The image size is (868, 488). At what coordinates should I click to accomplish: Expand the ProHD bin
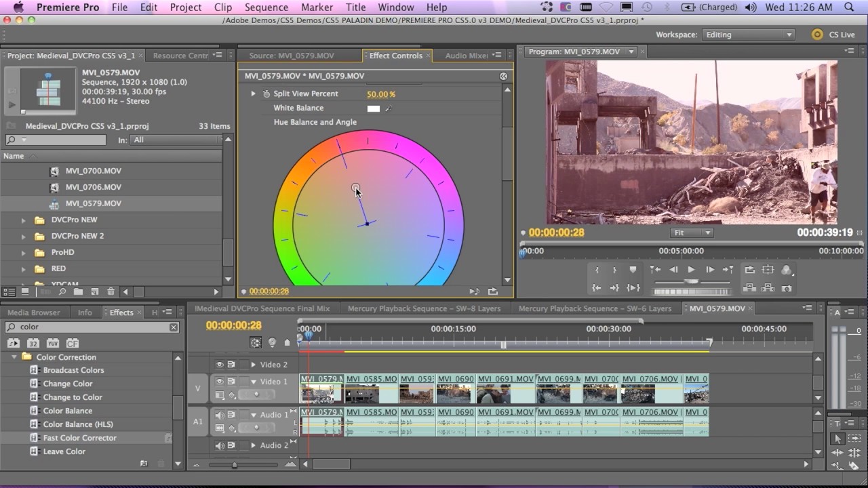point(24,252)
